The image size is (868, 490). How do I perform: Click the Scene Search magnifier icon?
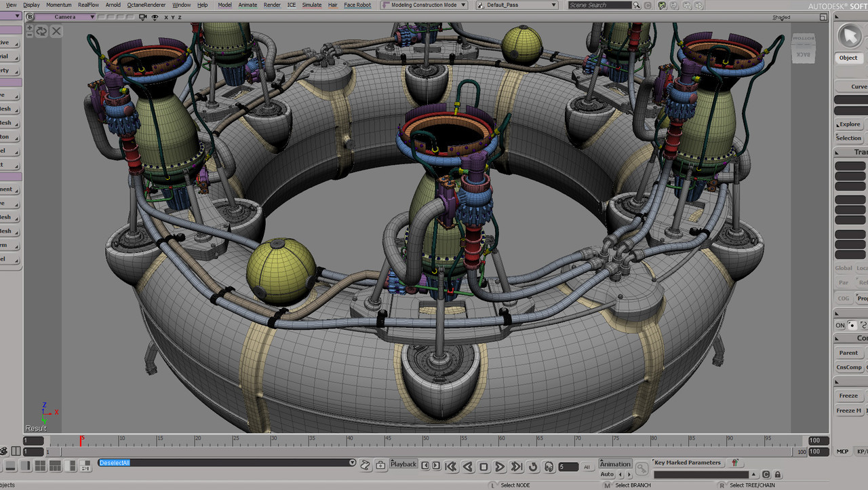(636, 5)
